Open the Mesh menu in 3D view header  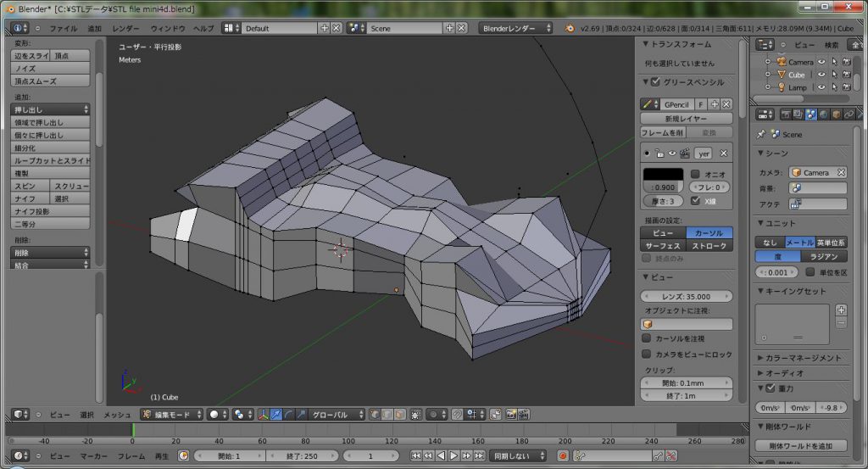point(117,415)
